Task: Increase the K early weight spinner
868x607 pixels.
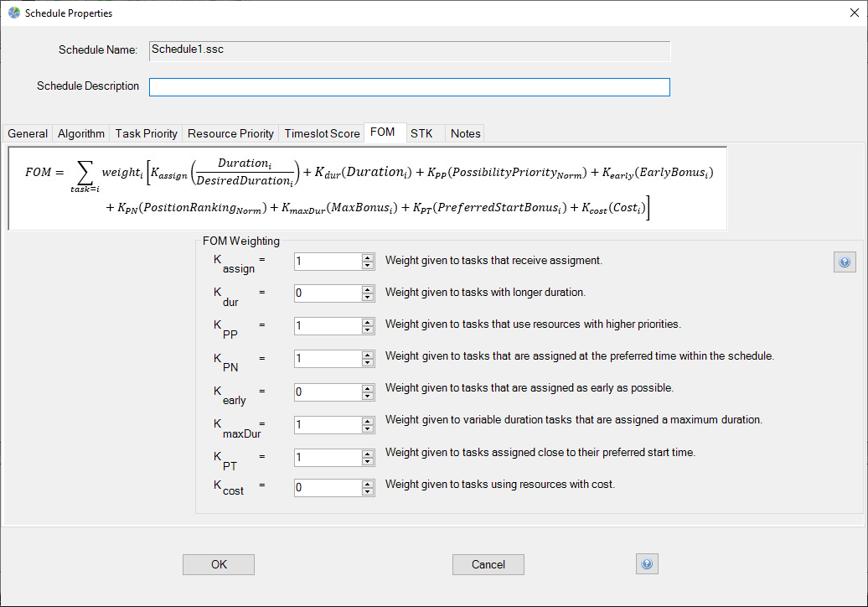Action: pyautogui.click(x=367, y=387)
